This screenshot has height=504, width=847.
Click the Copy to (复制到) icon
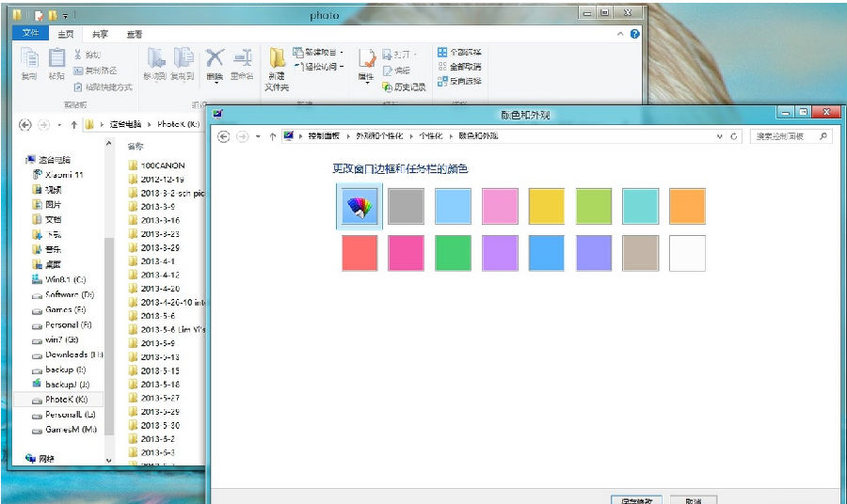(184, 58)
